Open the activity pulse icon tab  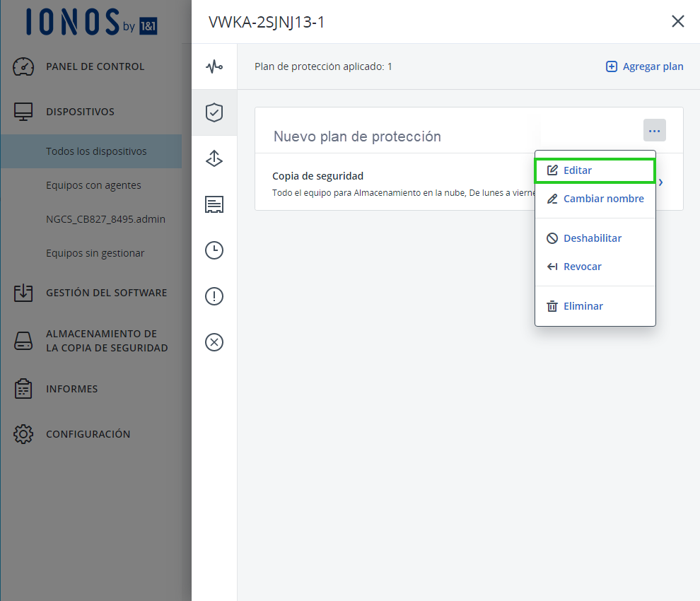point(214,66)
